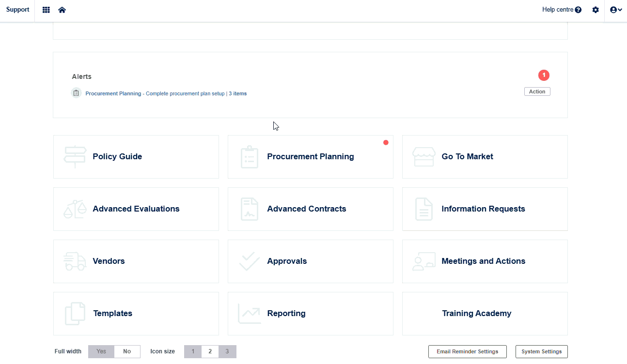Image resolution: width=627 pixels, height=364 pixels.
Task: Open Email Reminder Settings
Action: [467, 351]
